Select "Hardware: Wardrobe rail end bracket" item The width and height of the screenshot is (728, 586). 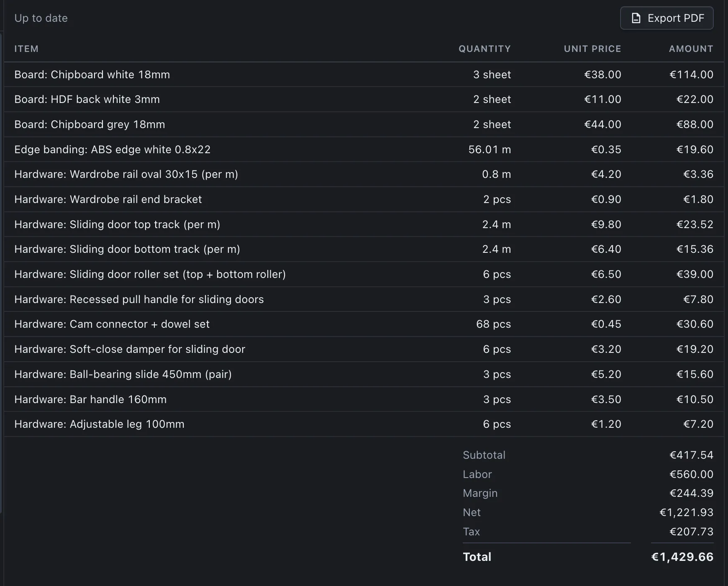pyautogui.click(x=108, y=199)
